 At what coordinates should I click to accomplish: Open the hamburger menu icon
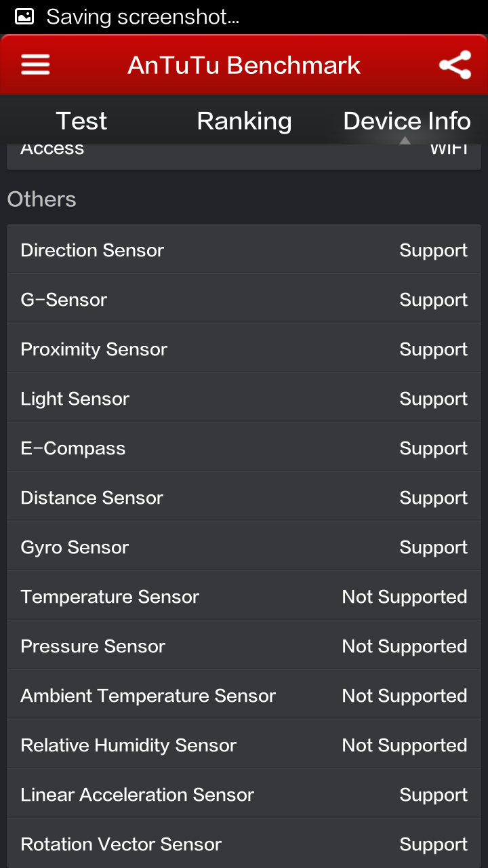[35, 64]
